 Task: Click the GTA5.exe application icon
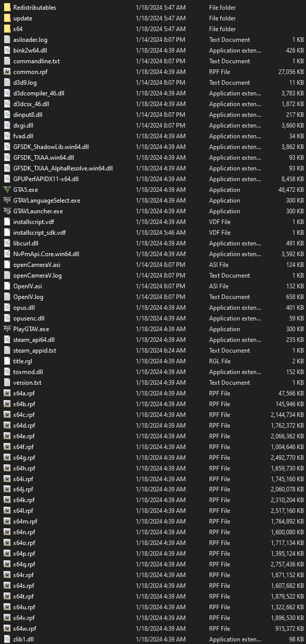click(x=7, y=190)
